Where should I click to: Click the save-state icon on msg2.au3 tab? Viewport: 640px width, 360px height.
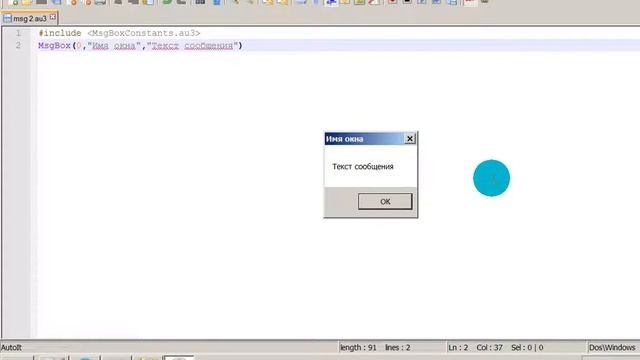point(7,18)
